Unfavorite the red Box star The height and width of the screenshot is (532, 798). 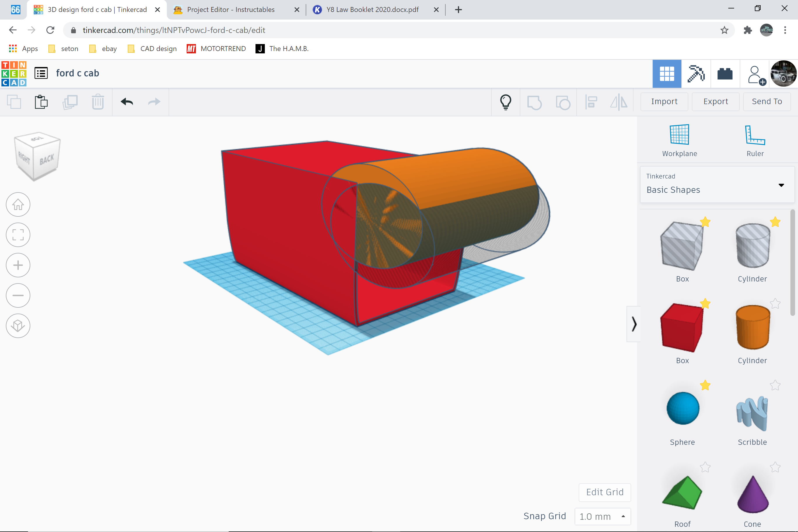pyautogui.click(x=705, y=303)
